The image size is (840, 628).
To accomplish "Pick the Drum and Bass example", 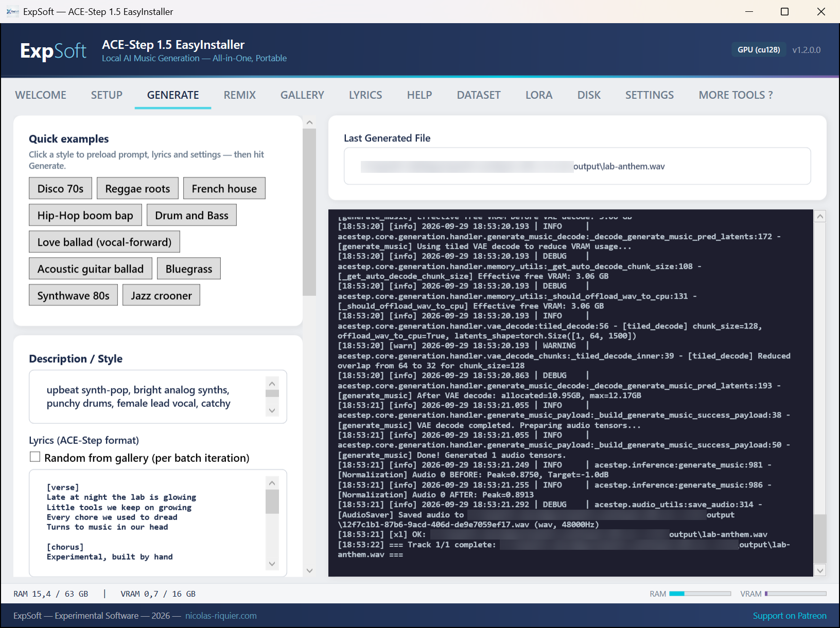I will click(191, 215).
